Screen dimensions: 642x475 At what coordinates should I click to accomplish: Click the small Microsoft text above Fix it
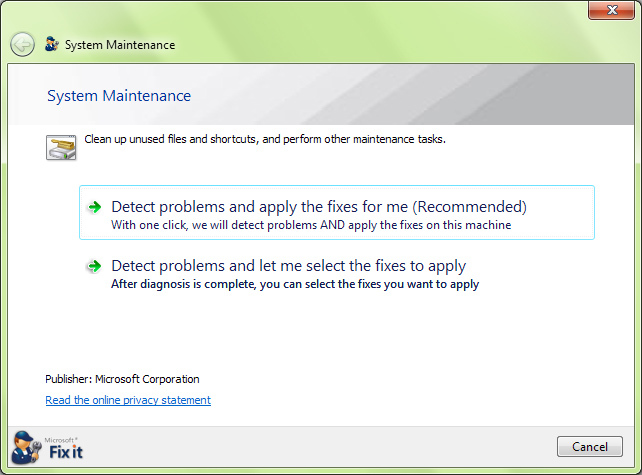click(x=60, y=440)
